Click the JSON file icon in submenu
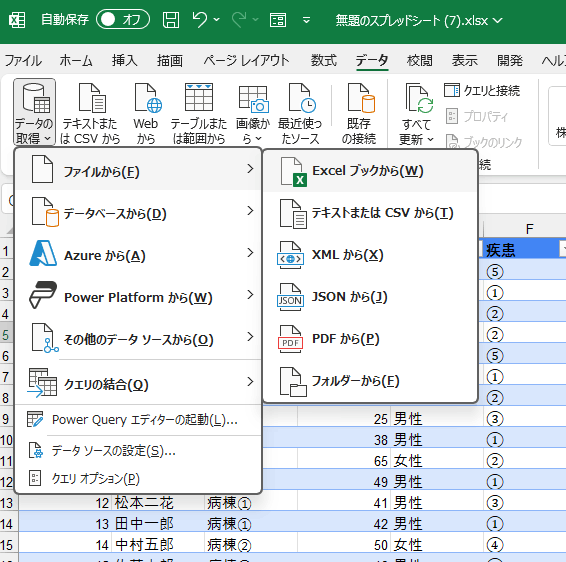The image size is (566, 562). (x=291, y=297)
